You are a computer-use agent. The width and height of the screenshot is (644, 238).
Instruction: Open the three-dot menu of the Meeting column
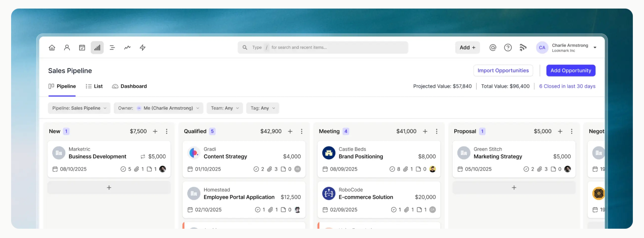click(x=437, y=132)
